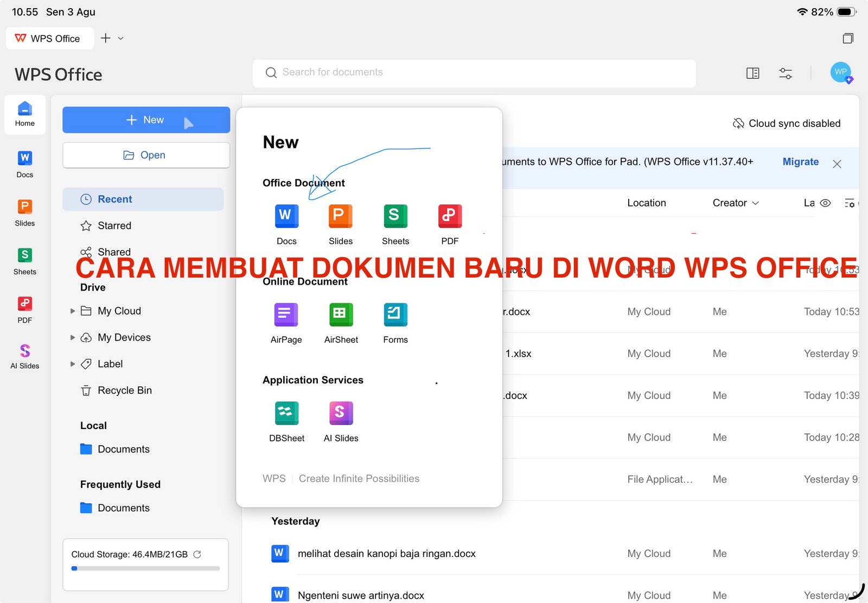This screenshot has height=603, width=868.
Task: Dismiss the migration banner
Action: point(837,164)
